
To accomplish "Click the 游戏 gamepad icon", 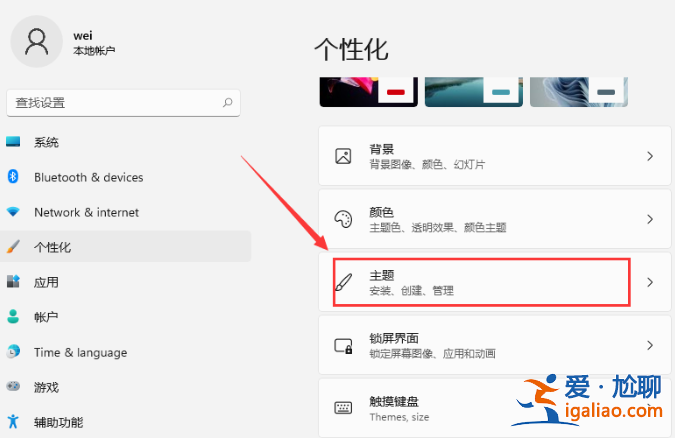I will [13, 386].
